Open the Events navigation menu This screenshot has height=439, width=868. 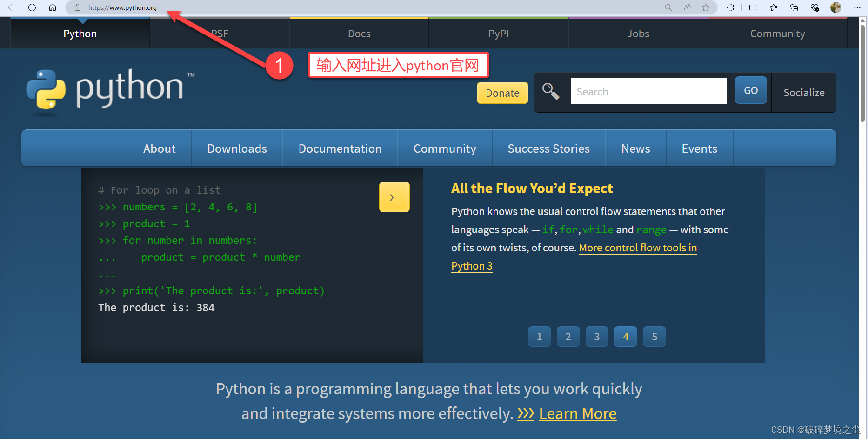point(700,149)
